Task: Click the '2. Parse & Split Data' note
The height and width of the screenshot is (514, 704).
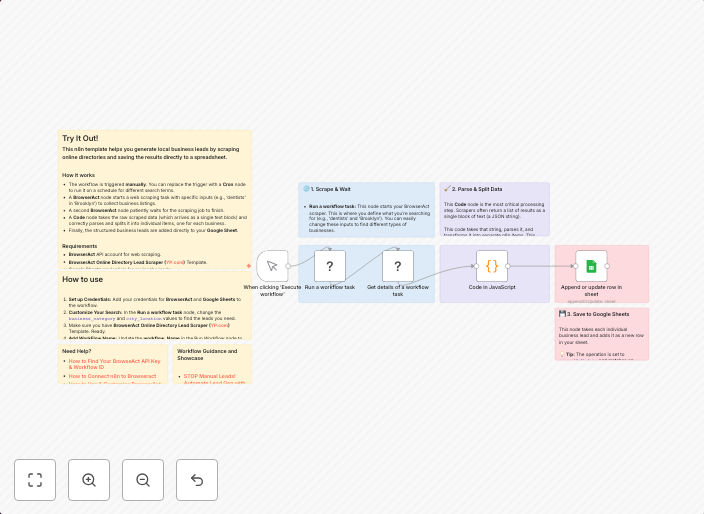Action: (477, 188)
